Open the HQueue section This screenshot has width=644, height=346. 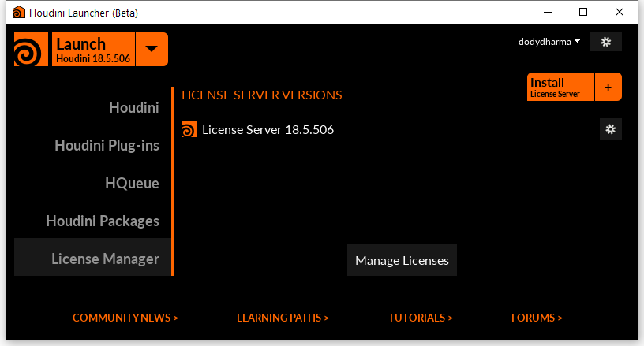[x=132, y=183]
